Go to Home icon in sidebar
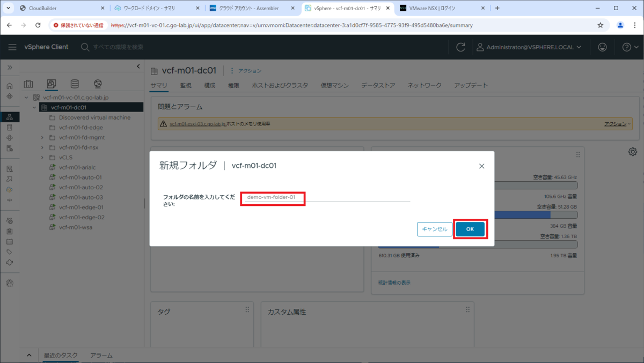This screenshot has height=363, width=644. [10, 86]
